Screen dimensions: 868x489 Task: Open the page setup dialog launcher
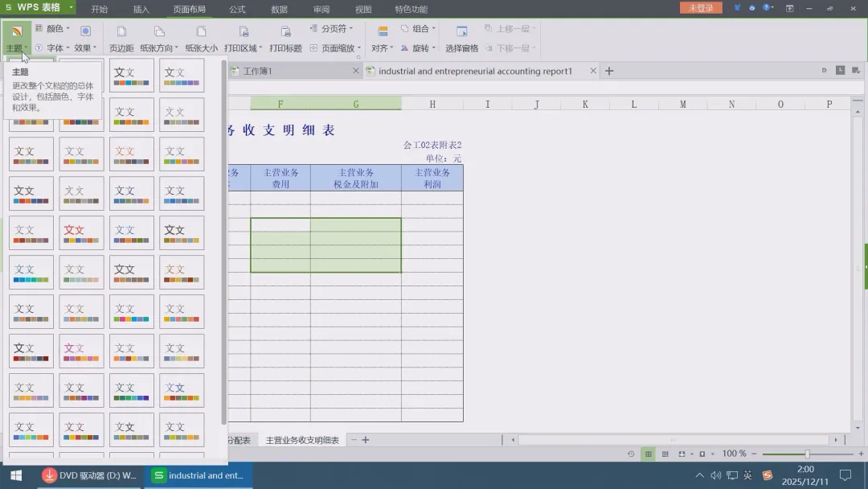point(358,57)
